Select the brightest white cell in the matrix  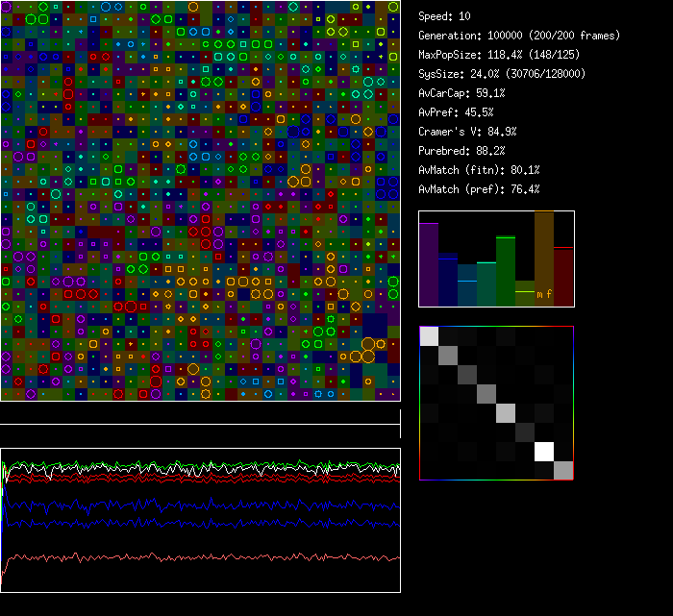[544, 451]
